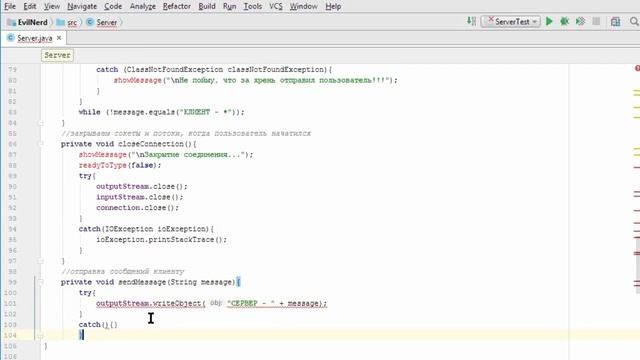Select the Server.java editor tab

pyautogui.click(x=34, y=38)
